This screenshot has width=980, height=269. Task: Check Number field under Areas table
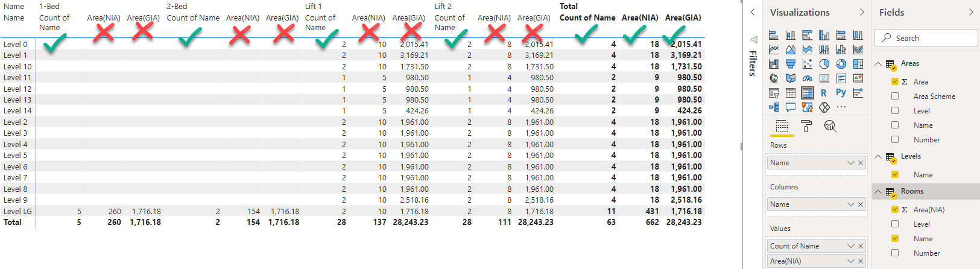(x=895, y=139)
